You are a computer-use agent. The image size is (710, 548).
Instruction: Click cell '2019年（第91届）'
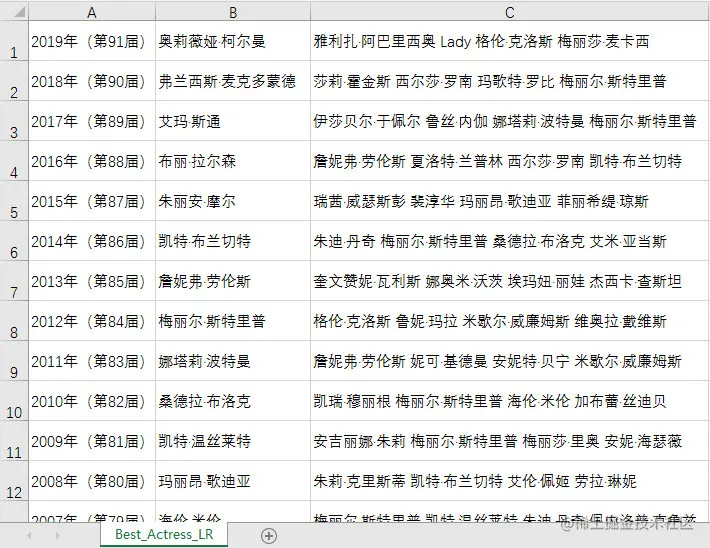point(92,41)
